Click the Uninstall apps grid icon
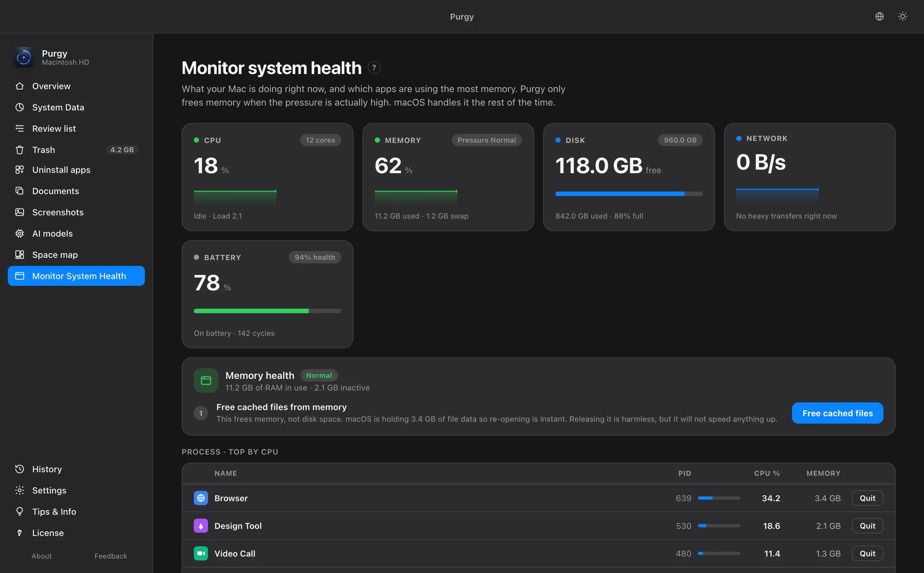Image resolution: width=924 pixels, height=573 pixels. click(x=20, y=170)
